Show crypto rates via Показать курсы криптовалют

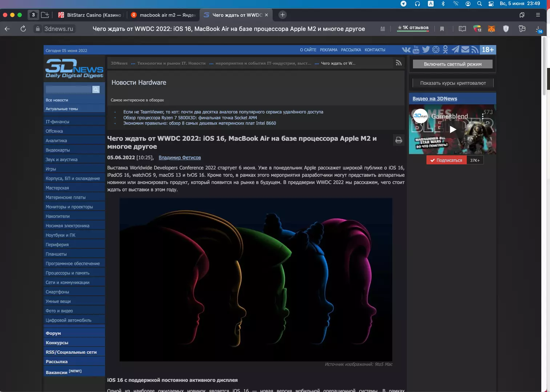453,83
